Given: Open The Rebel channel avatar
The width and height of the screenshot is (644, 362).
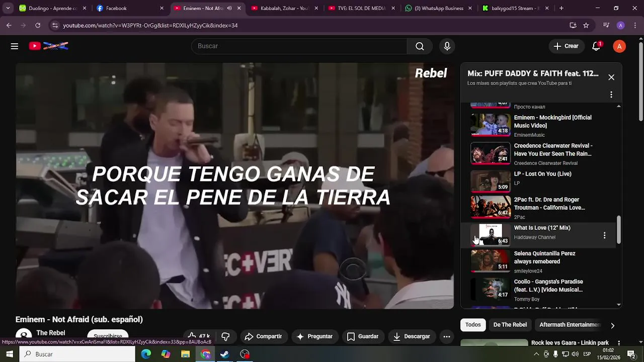Looking at the screenshot, I should (x=23, y=335).
